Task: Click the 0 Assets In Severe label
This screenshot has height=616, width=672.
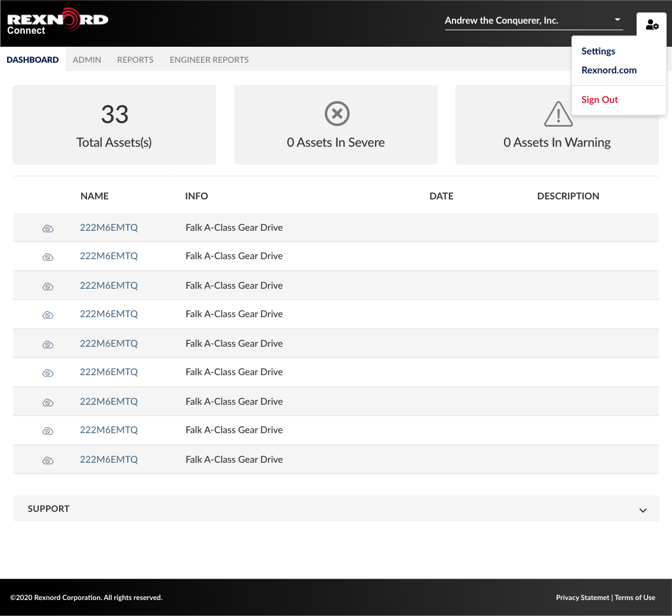Action: pyautogui.click(x=335, y=143)
